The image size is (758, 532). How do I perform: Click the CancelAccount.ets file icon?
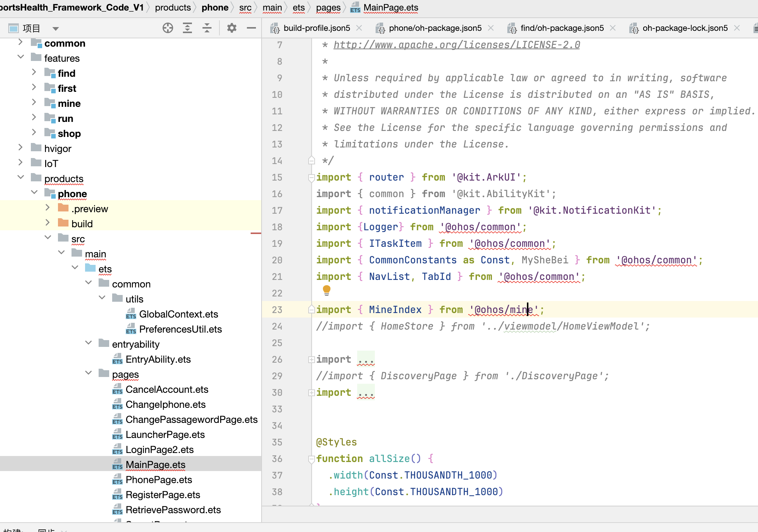117,389
